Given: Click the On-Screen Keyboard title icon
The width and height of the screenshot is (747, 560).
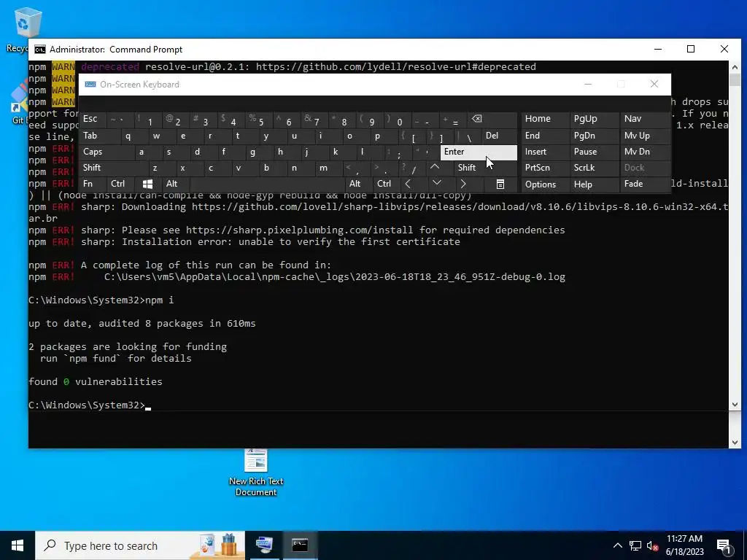Looking at the screenshot, I should [90, 85].
